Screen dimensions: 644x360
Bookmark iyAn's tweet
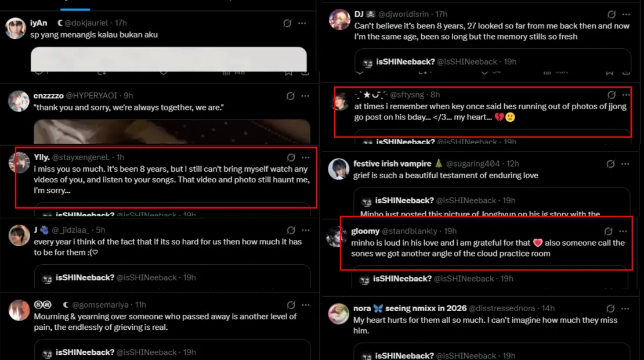289,73
